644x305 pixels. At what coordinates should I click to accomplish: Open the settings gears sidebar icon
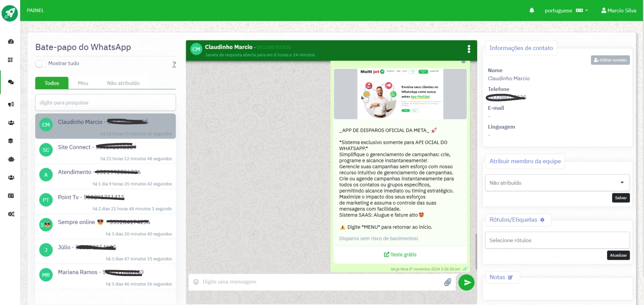point(11,214)
